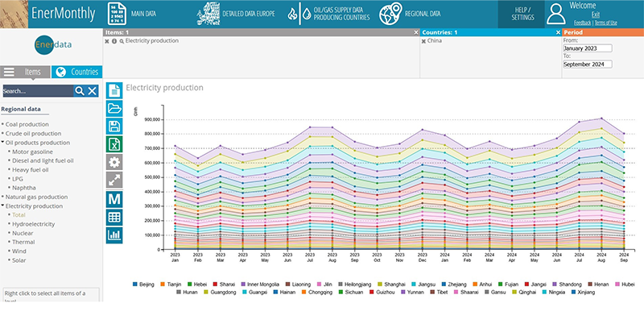Switch to table view grid icon
The width and height of the screenshot is (644, 320).
(114, 217)
